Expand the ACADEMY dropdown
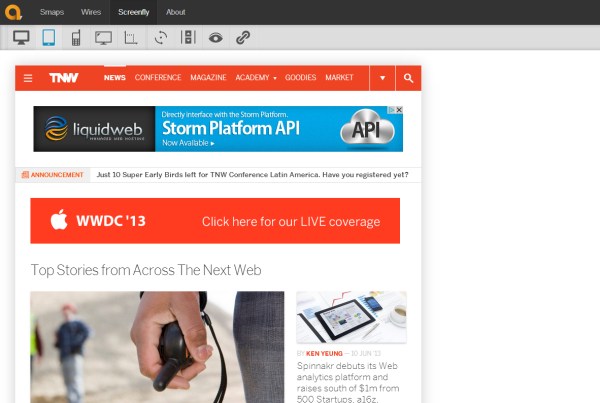This screenshot has width=600, height=403. 256,78
